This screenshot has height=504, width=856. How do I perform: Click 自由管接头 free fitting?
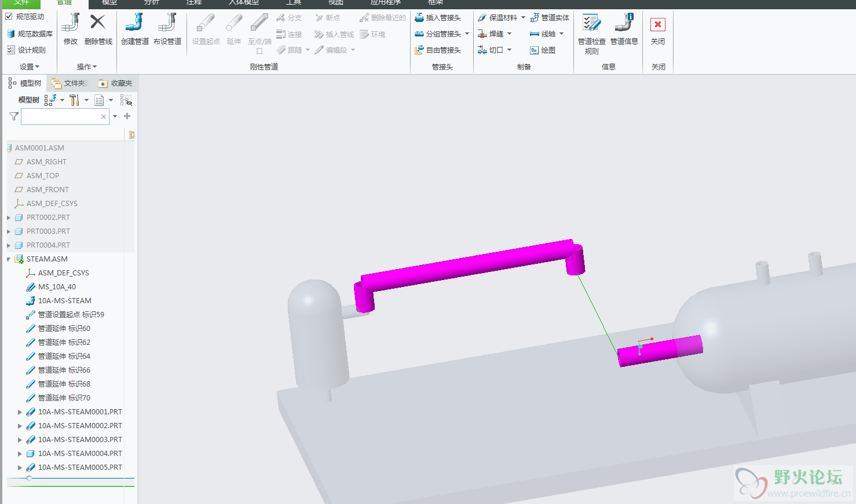click(x=438, y=50)
